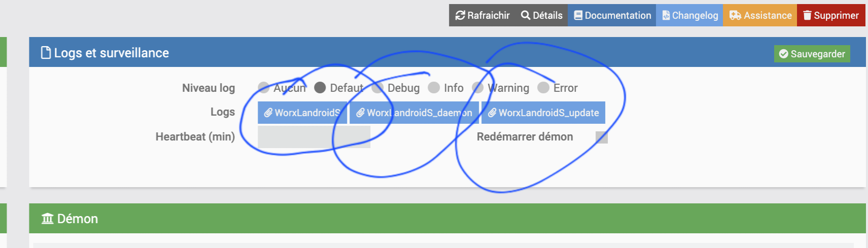Click the book icon beside Documentation
The image size is (868, 248).
point(578,15)
